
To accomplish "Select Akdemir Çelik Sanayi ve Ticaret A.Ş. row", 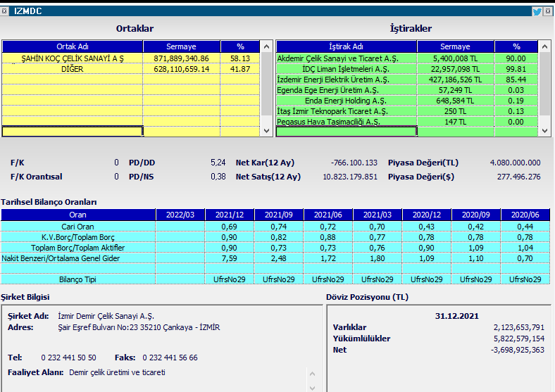I will [407, 58].
